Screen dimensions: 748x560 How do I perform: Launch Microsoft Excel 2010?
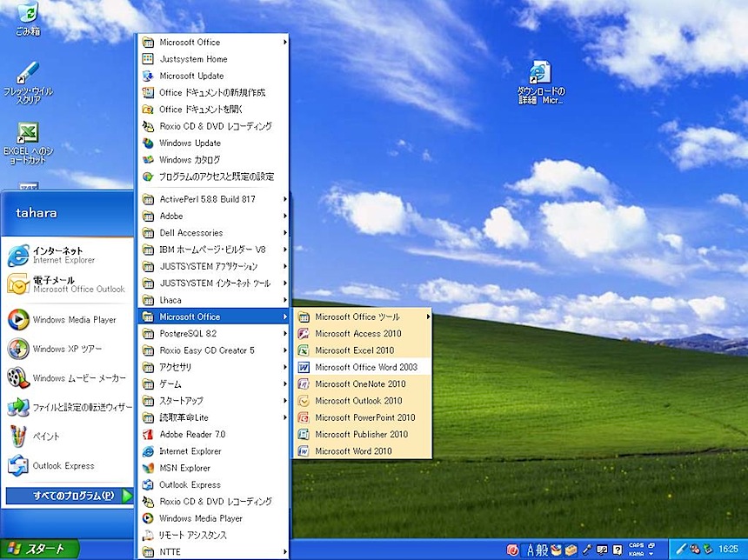click(x=362, y=350)
